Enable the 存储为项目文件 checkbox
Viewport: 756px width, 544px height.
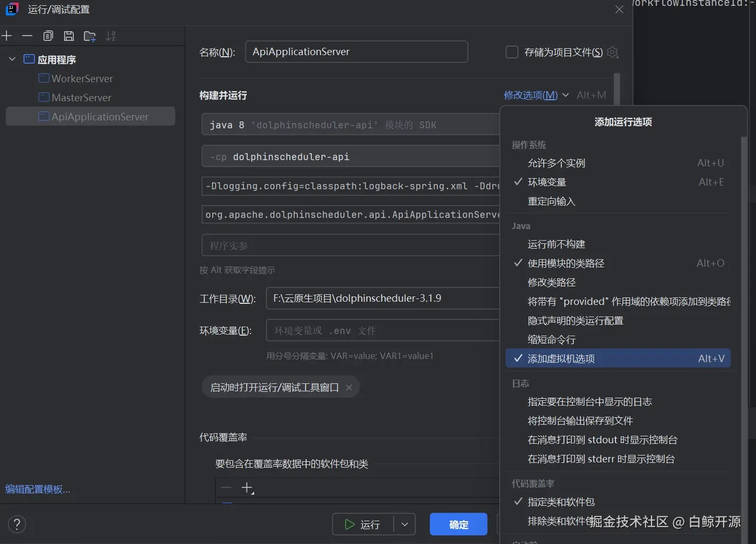point(512,52)
